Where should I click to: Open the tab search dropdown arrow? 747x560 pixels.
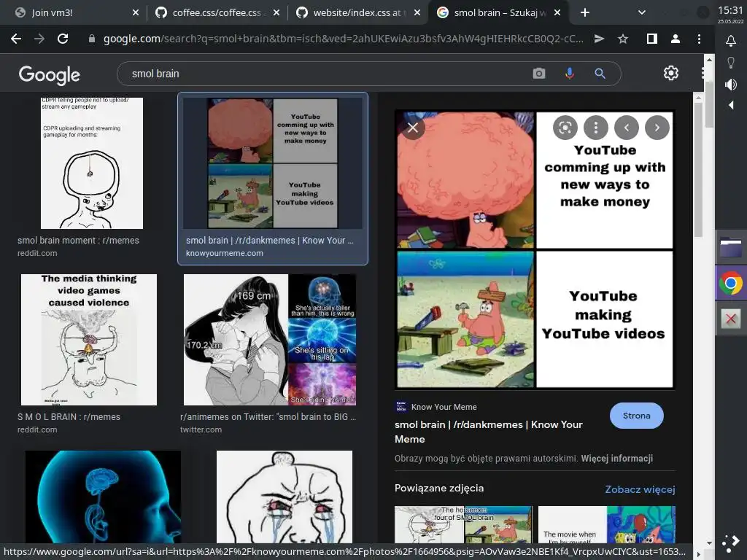coord(642,13)
